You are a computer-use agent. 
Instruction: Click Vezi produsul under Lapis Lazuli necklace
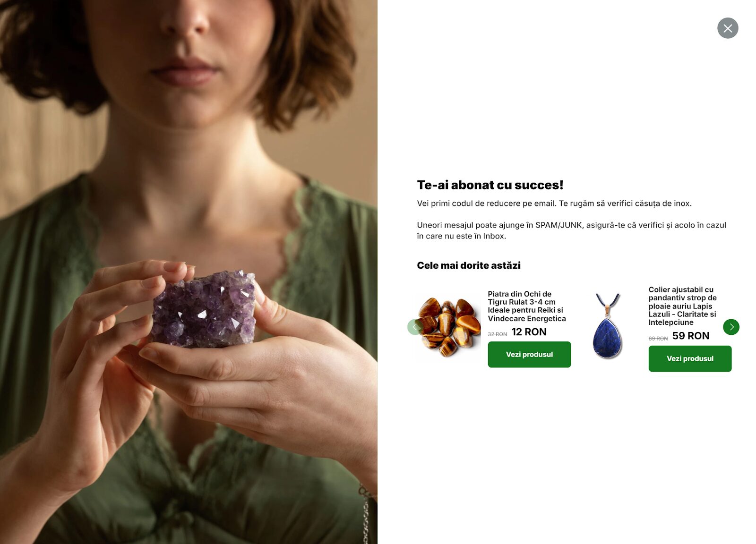coord(690,359)
